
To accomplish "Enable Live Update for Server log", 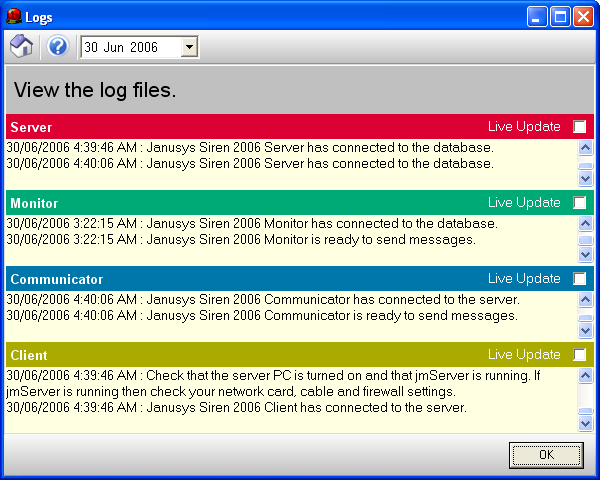I will point(579,126).
